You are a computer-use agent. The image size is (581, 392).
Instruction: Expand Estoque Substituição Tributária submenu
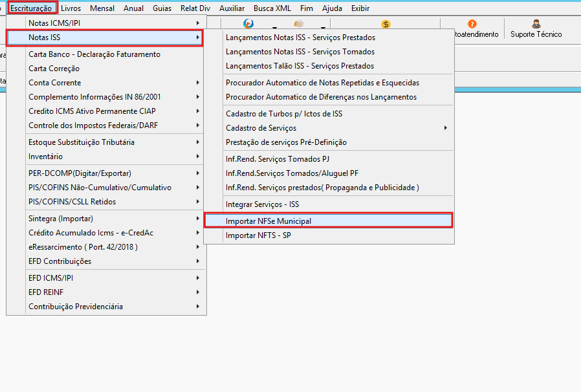pos(105,142)
